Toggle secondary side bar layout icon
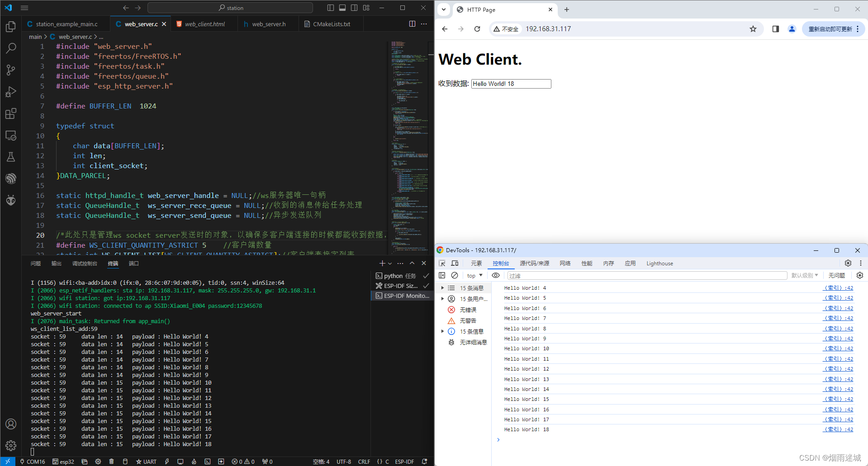Image resolution: width=868 pixels, height=466 pixels. [354, 8]
